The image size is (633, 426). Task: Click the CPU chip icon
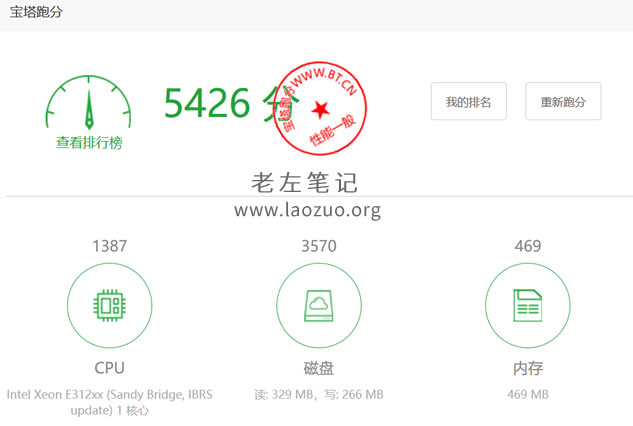click(109, 305)
